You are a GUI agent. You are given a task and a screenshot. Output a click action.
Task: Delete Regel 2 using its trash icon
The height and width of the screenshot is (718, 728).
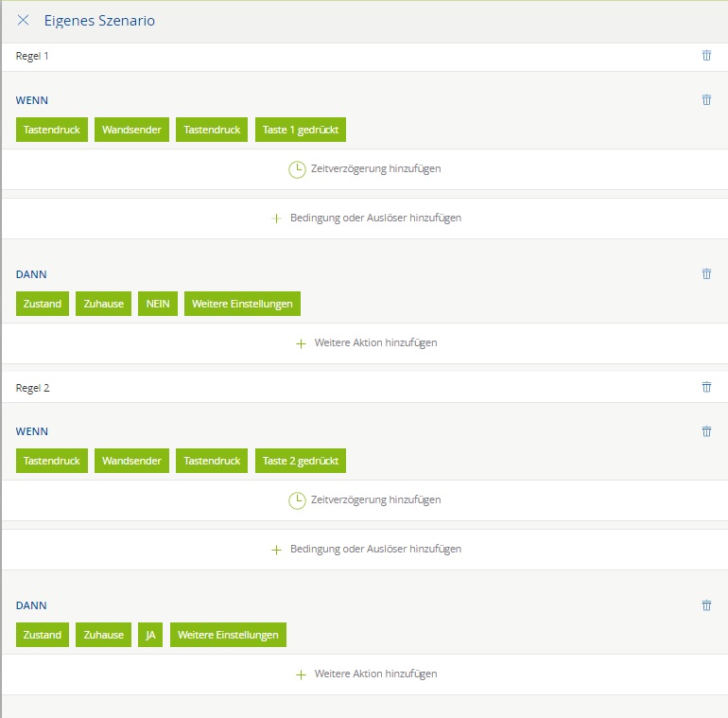tap(706, 387)
